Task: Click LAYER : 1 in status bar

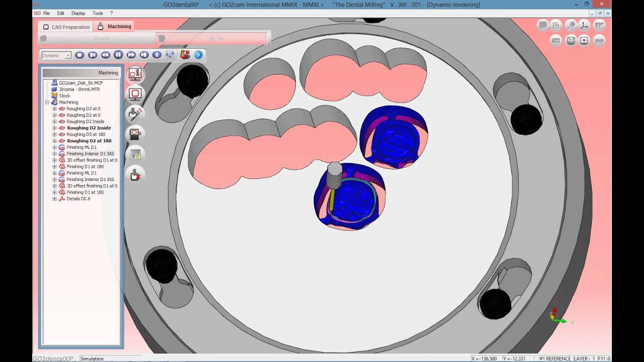Action: pos(585,358)
